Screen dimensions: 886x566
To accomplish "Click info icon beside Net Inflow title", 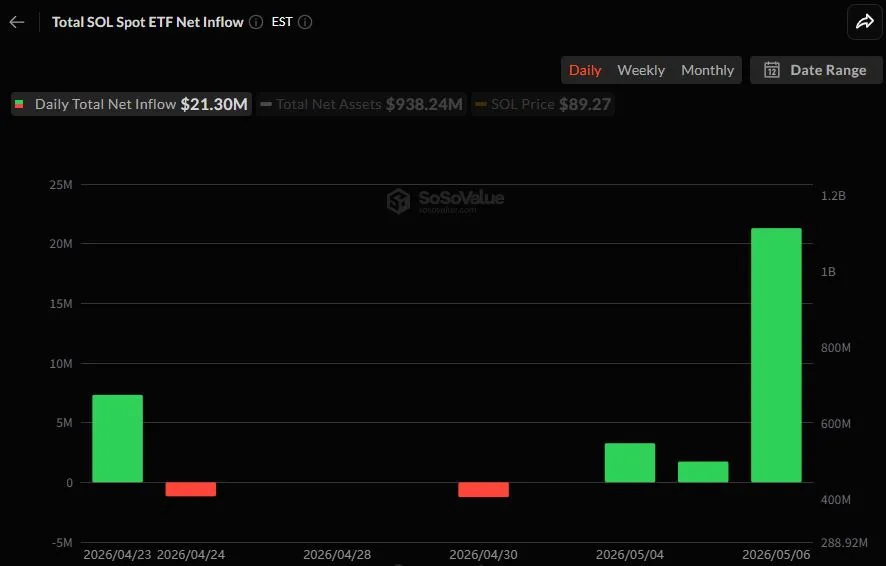I will coord(256,22).
